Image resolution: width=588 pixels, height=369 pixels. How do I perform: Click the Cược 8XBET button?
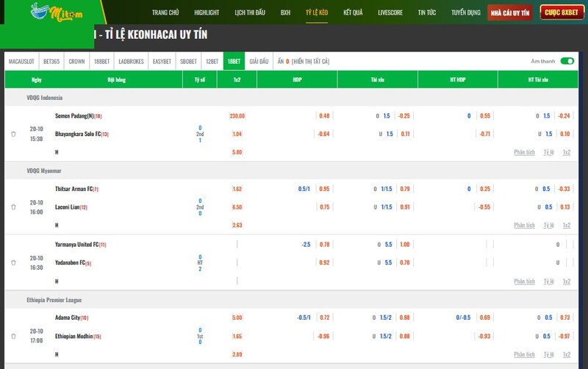(562, 12)
